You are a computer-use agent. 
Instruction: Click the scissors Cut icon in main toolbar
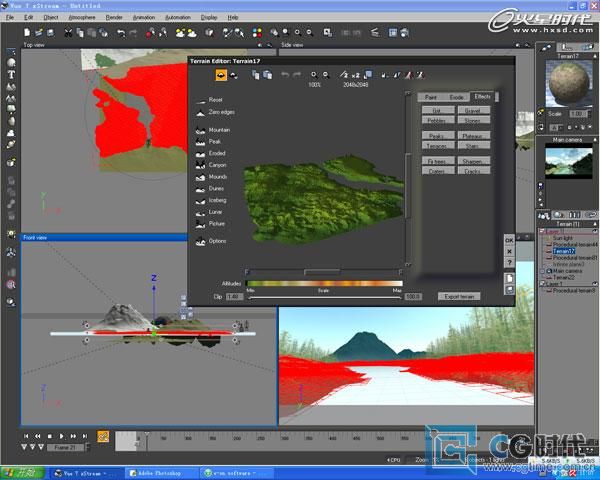click(x=68, y=33)
